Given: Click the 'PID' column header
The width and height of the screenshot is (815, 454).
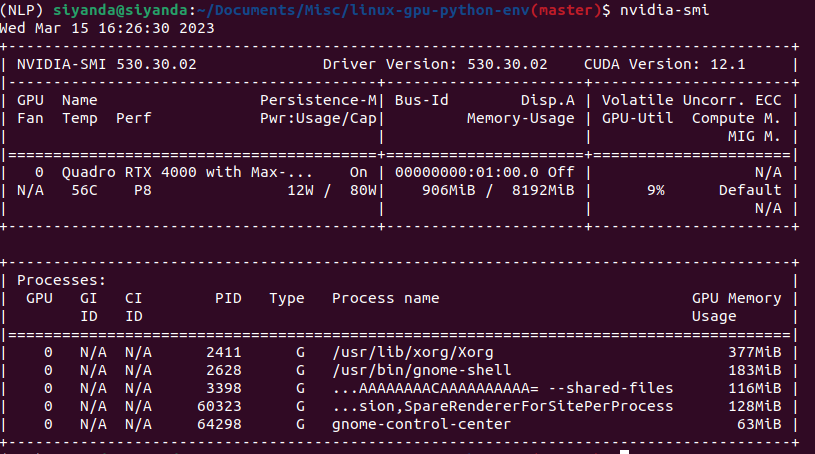Looking at the screenshot, I should (228, 299).
